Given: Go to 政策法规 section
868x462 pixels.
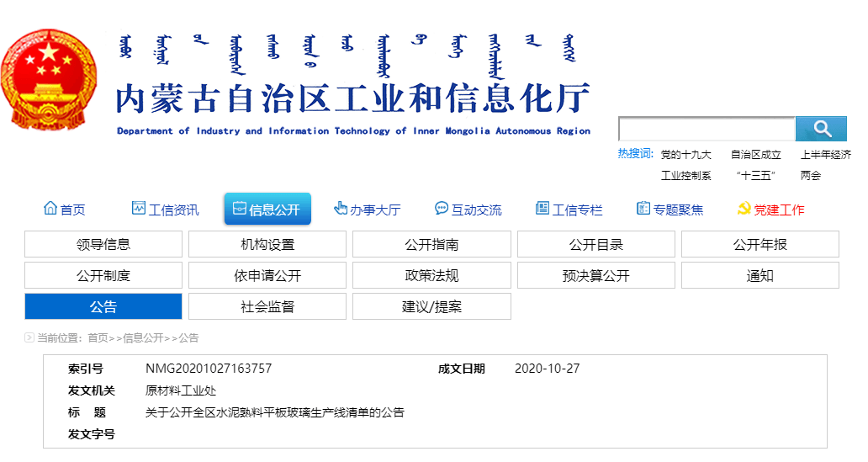Looking at the screenshot, I should [x=431, y=275].
